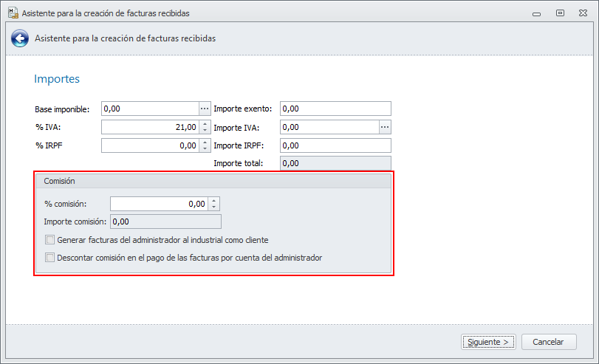Focus the % IVA value field
This screenshot has height=364, width=599.
click(x=150, y=127)
